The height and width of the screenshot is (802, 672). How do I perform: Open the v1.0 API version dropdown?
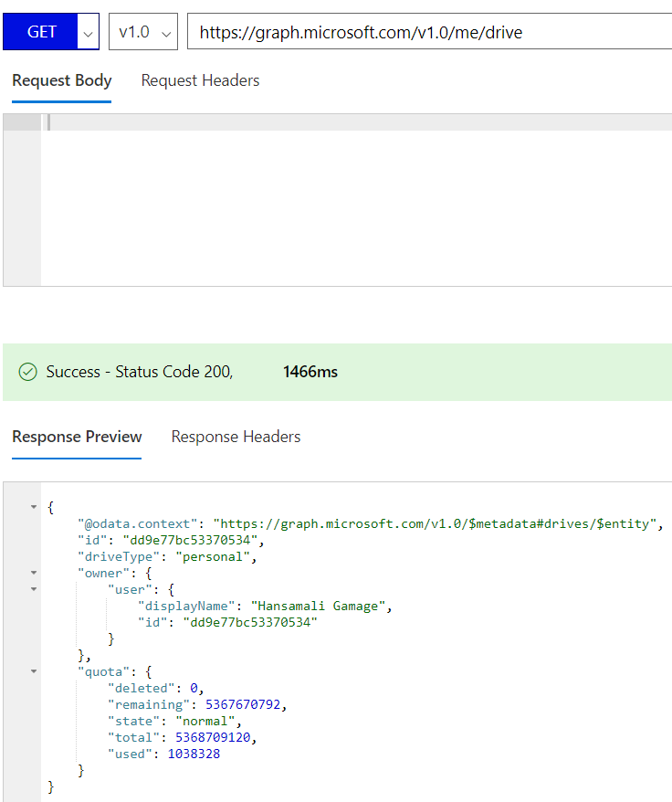143,32
